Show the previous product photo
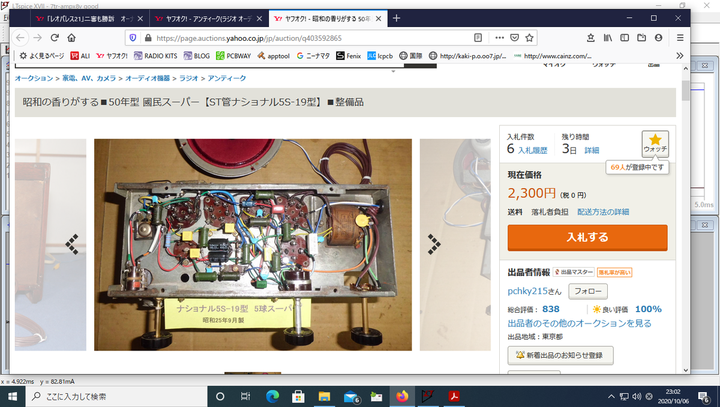This screenshot has height=407, width=720. coord(72,243)
